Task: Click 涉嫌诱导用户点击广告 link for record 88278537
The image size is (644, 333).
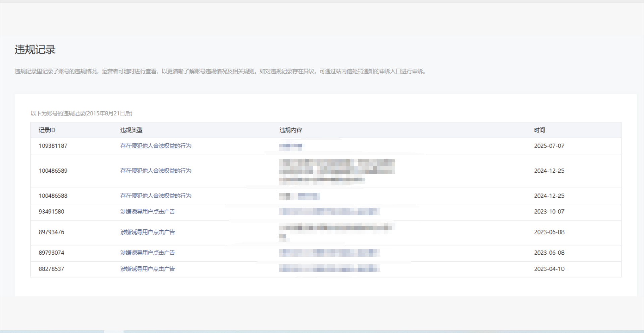Action: click(148, 269)
